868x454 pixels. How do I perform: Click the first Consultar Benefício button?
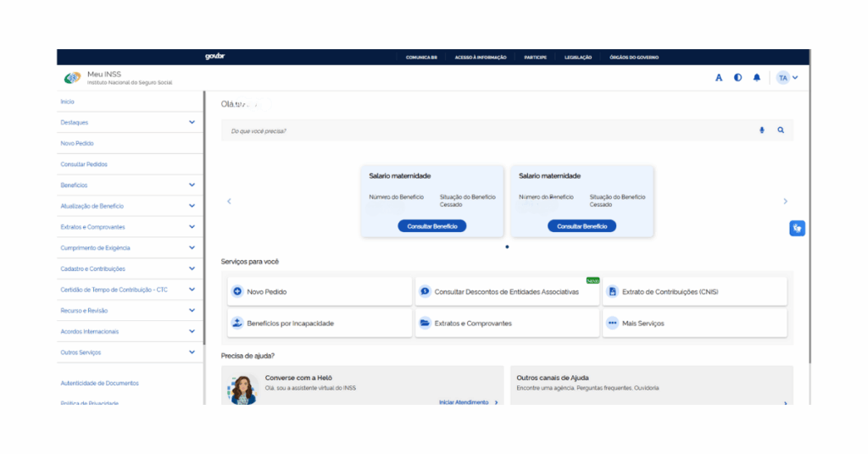(431, 226)
